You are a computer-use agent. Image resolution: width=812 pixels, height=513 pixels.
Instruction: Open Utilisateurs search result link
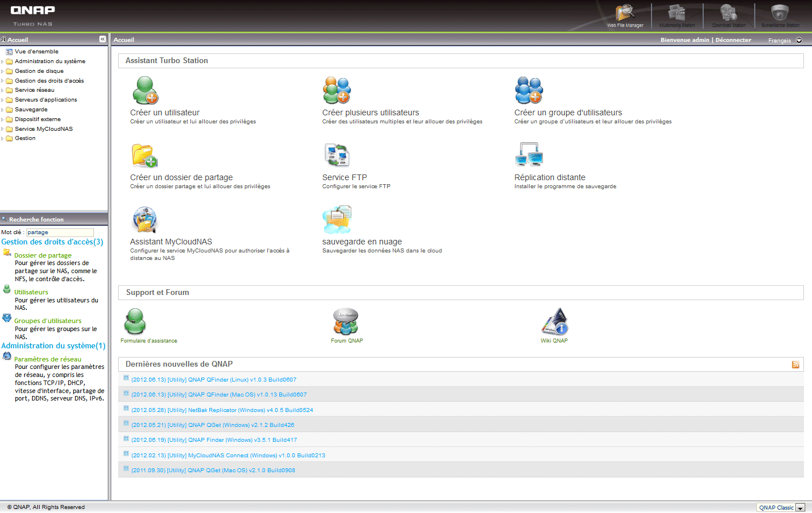(x=31, y=292)
